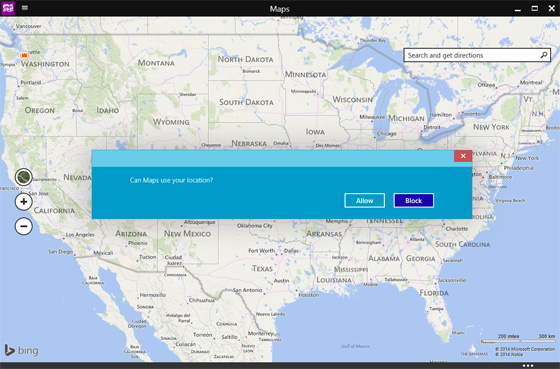Click the Georgia map label

click(x=421, y=258)
